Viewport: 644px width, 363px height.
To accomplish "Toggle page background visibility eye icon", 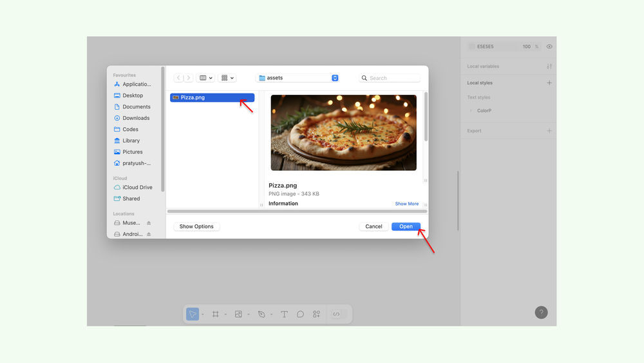I will click(x=549, y=46).
